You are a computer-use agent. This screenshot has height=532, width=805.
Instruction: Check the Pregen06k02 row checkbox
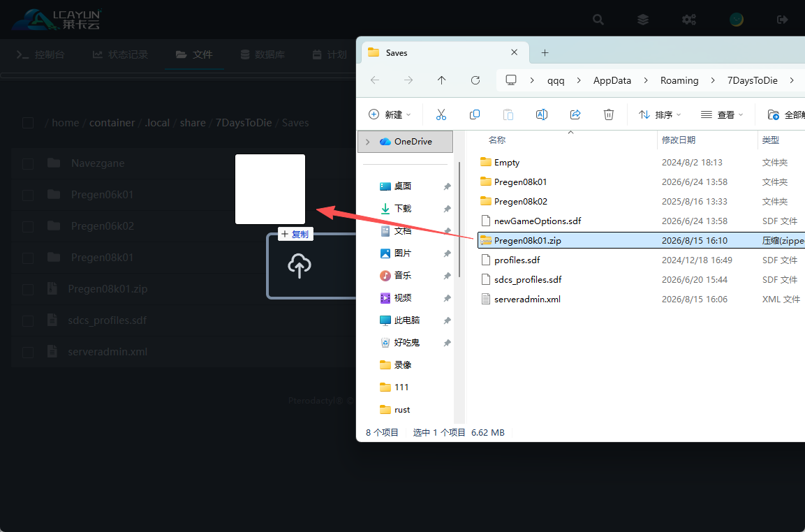tap(28, 226)
